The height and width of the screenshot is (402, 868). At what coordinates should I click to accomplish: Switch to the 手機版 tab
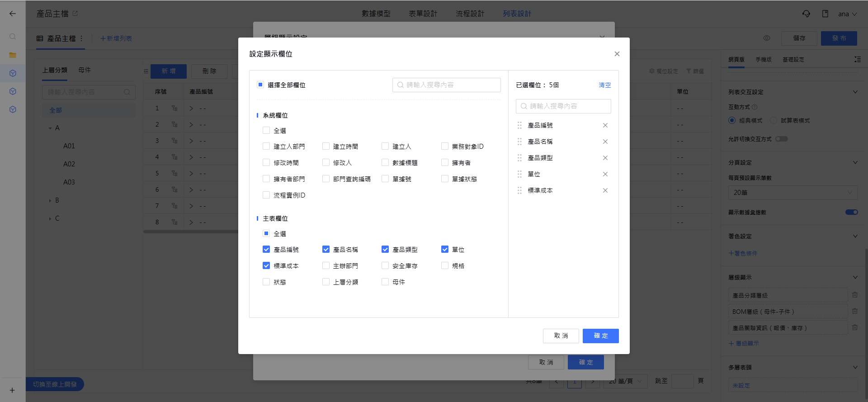[x=764, y=60]
